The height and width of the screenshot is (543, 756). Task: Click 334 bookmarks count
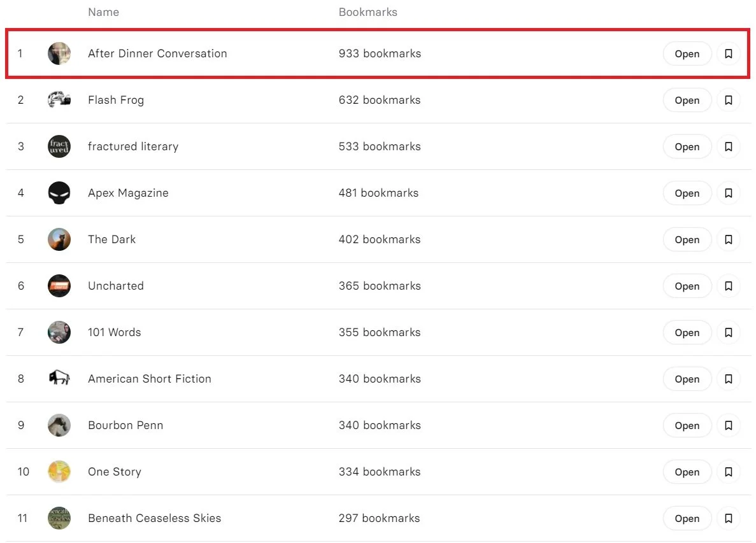[x=380, y=472]
